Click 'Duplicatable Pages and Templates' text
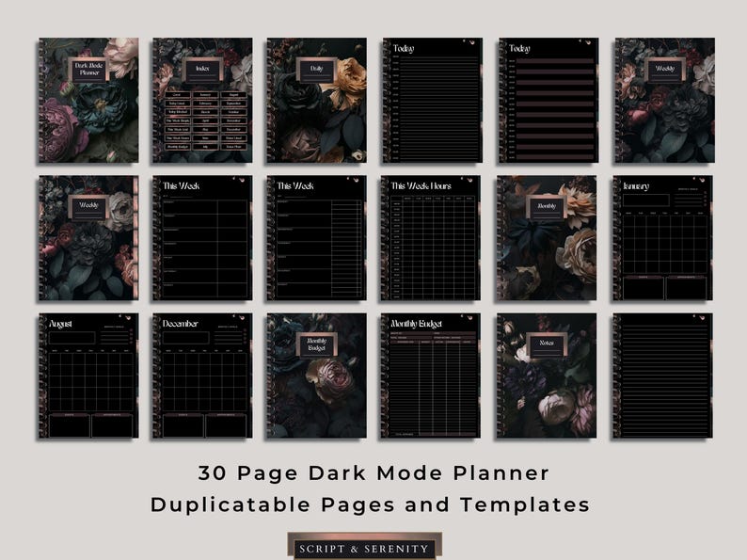Viewport: 747px width, 560px height. [x=371, y=504]
